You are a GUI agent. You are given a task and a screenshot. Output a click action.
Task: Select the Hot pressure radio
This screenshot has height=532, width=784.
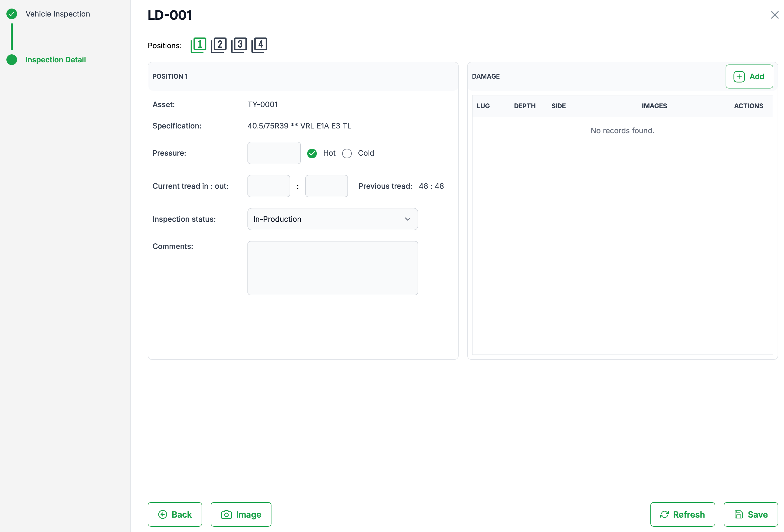click(x=312, y=154)
